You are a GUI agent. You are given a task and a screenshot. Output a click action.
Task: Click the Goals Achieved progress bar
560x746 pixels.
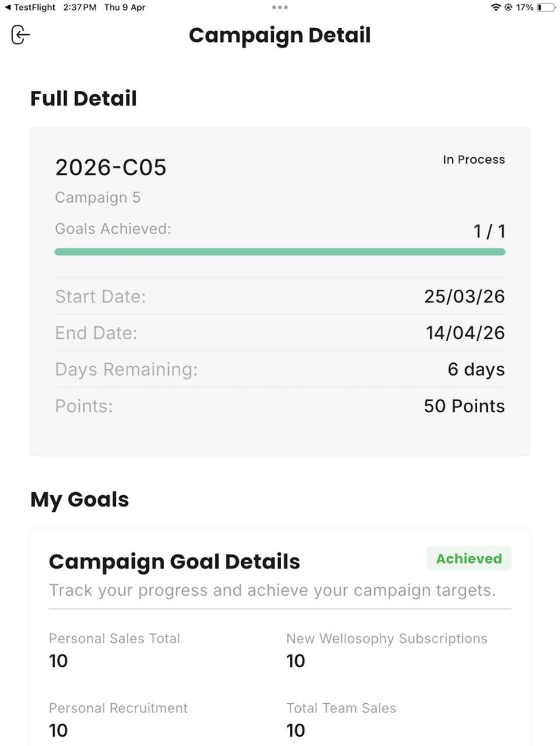[280, 252]
